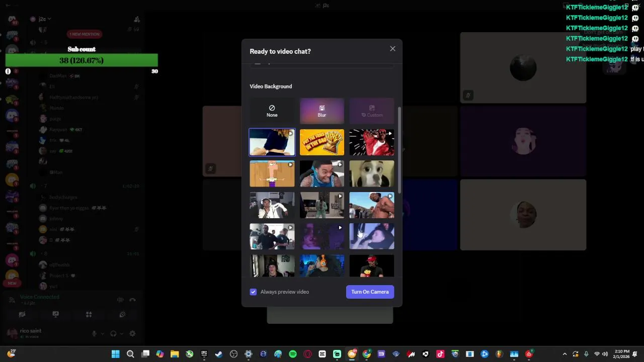Open TikTok from the taskbar
The height and width of the screenshot is (362, 644).
440,354
